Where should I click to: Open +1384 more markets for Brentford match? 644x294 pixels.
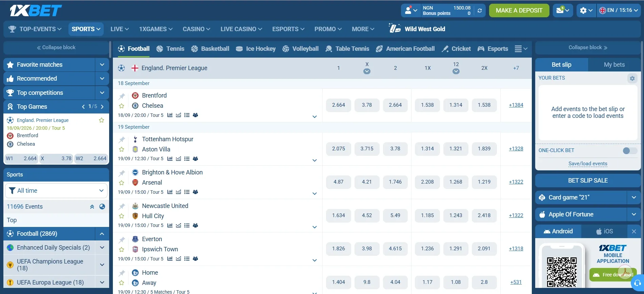click(516, 105)
